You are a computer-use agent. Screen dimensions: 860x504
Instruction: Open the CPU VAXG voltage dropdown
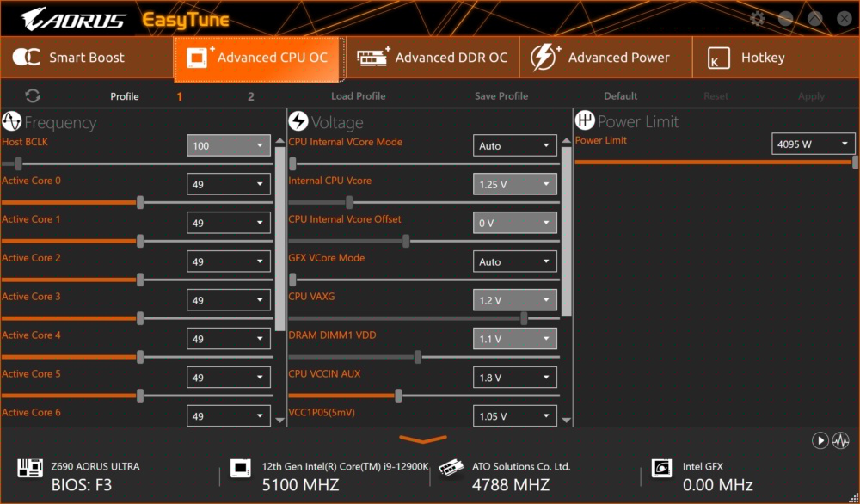click(514, 300)
